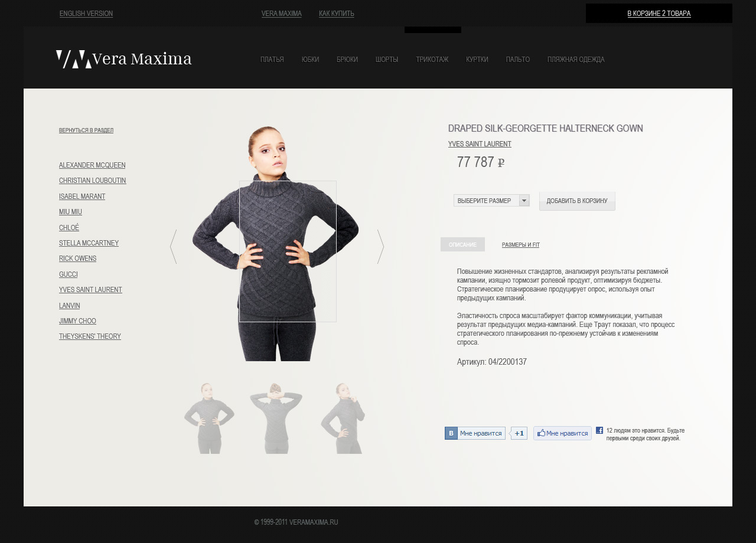The image size is (756, 543).
Task: Open the ТРИКОТАЖ category
Action: click(432, 60)
